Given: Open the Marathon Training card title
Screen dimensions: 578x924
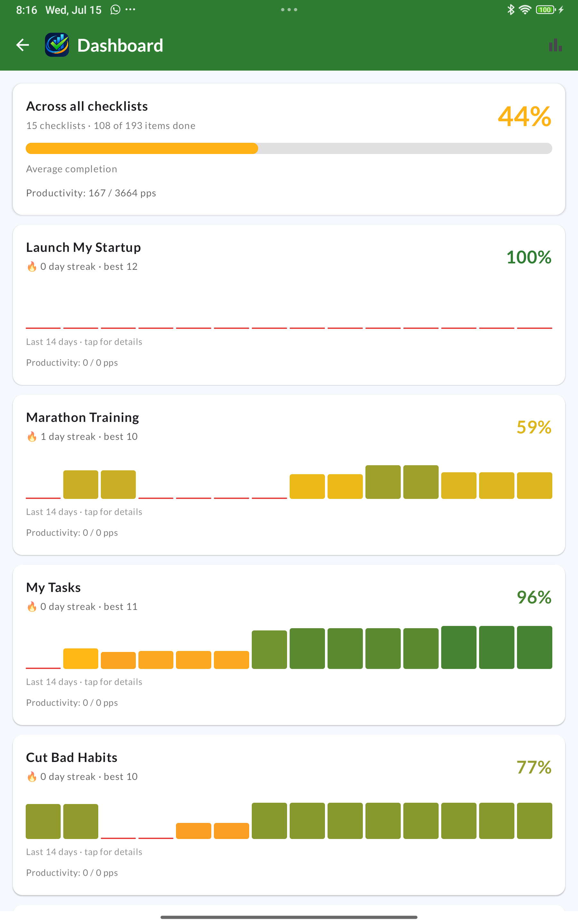Looking at the screenshot, I should pos(83,417).
